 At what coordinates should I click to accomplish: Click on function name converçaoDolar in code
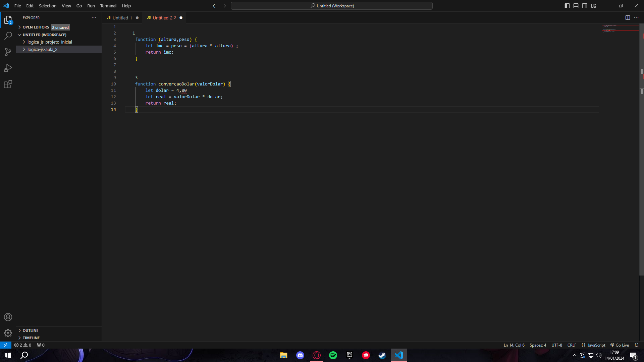pyautogui.click(x=176, y=84)
